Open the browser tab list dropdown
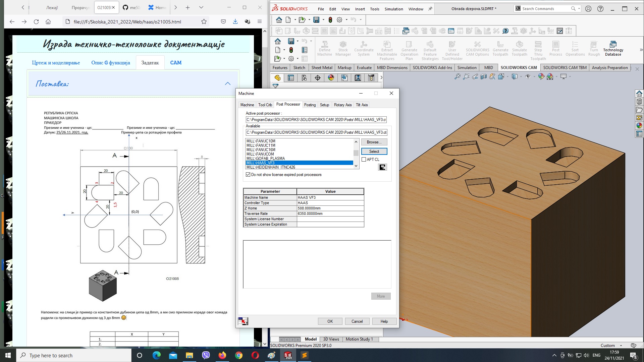644x362 pixels. pos(201,7)
